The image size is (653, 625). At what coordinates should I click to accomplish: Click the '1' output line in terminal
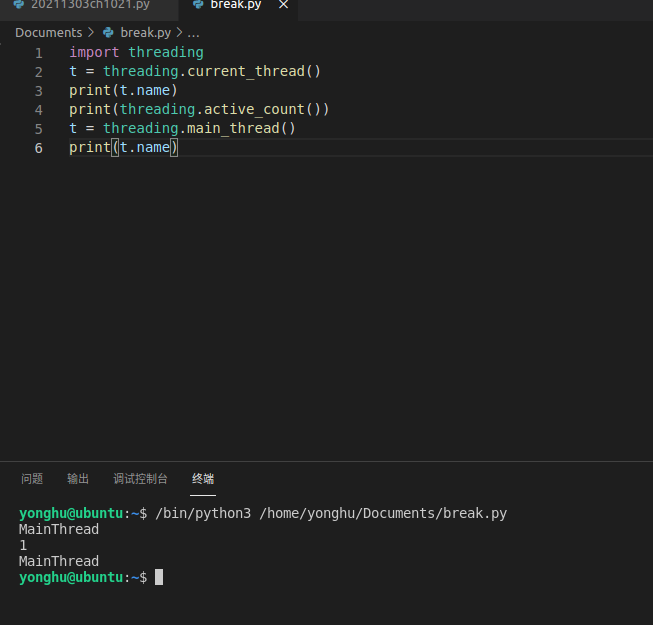[23, 545]
